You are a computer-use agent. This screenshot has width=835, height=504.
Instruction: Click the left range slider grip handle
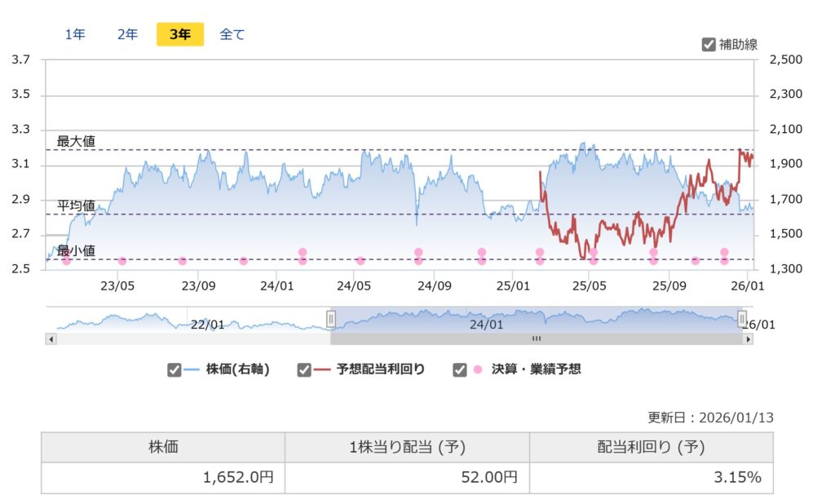(333, 318)
